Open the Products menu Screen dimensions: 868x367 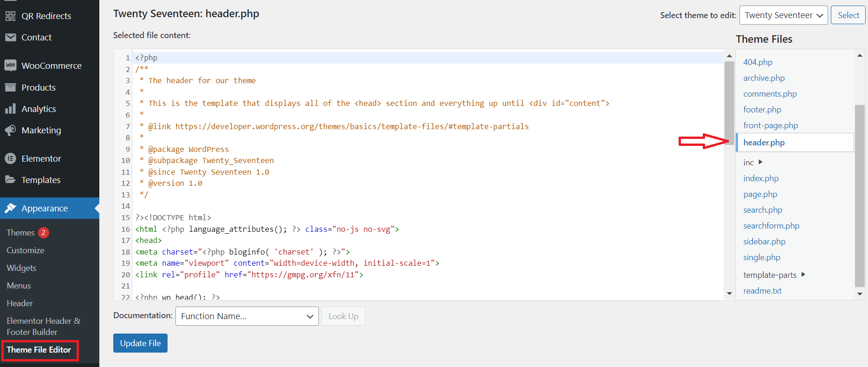pos(39,87)
